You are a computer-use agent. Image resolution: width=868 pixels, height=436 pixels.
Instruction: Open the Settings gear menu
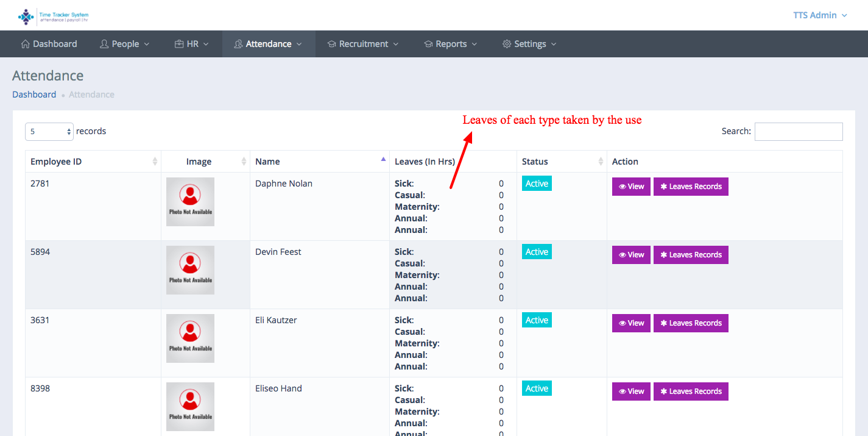tap(529, 44)
